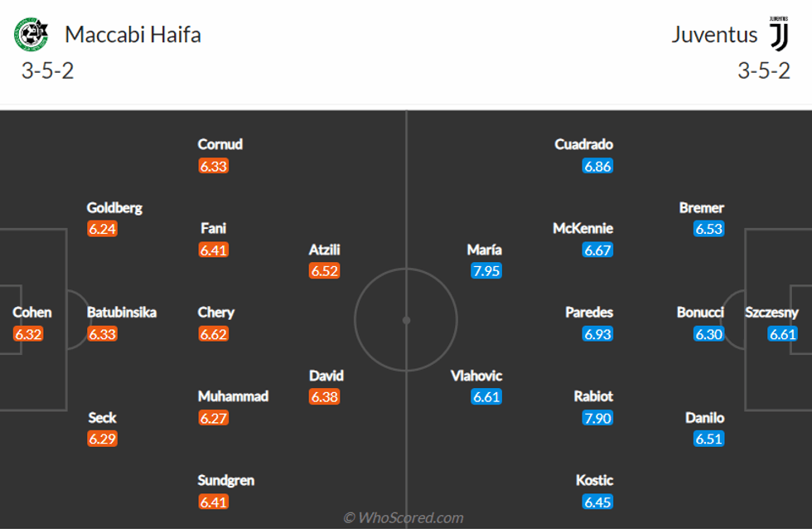Select player name Sundgren
812x529 pixels.
(225, 480)
